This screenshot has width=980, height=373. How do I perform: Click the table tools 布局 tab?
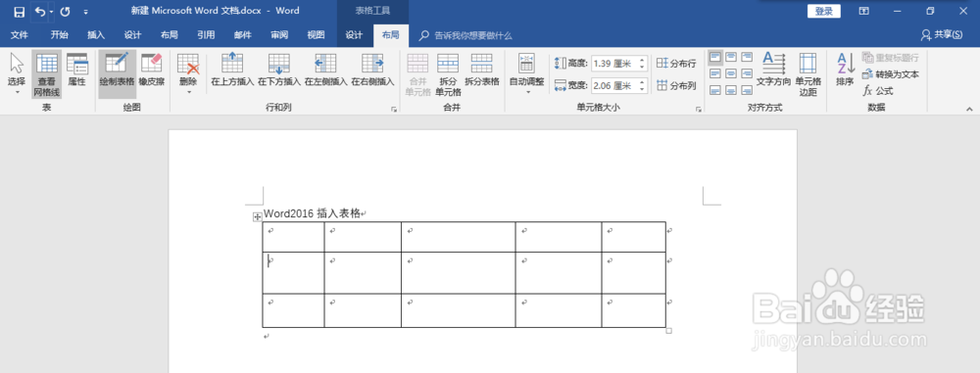(391, 35)
